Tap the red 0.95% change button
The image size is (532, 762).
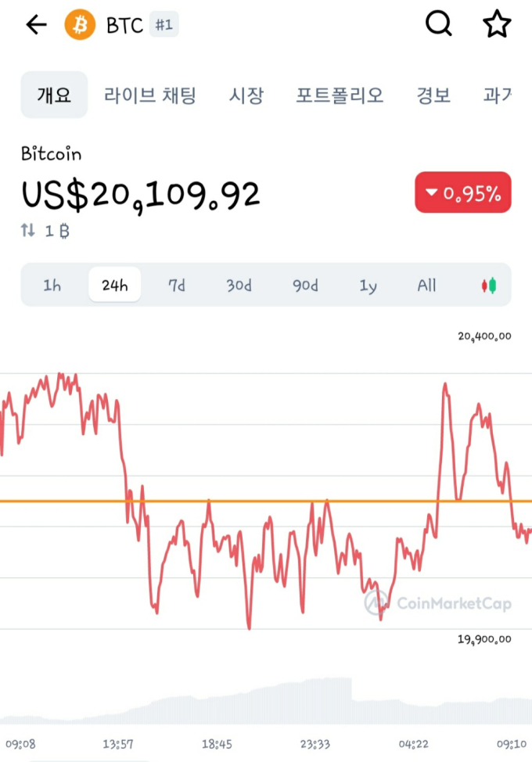[x=463, y=192]
